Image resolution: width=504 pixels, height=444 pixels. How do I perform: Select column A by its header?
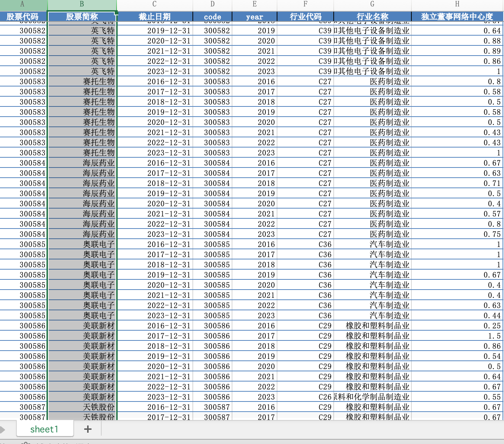23,4
